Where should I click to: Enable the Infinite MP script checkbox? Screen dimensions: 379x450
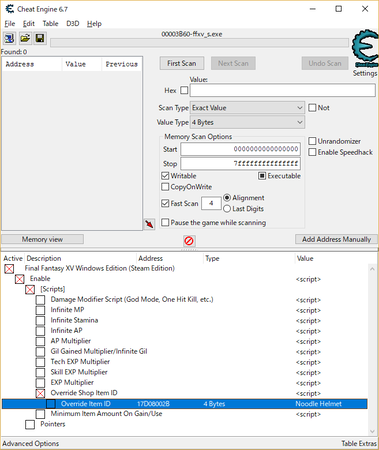(x=40, y=310)
